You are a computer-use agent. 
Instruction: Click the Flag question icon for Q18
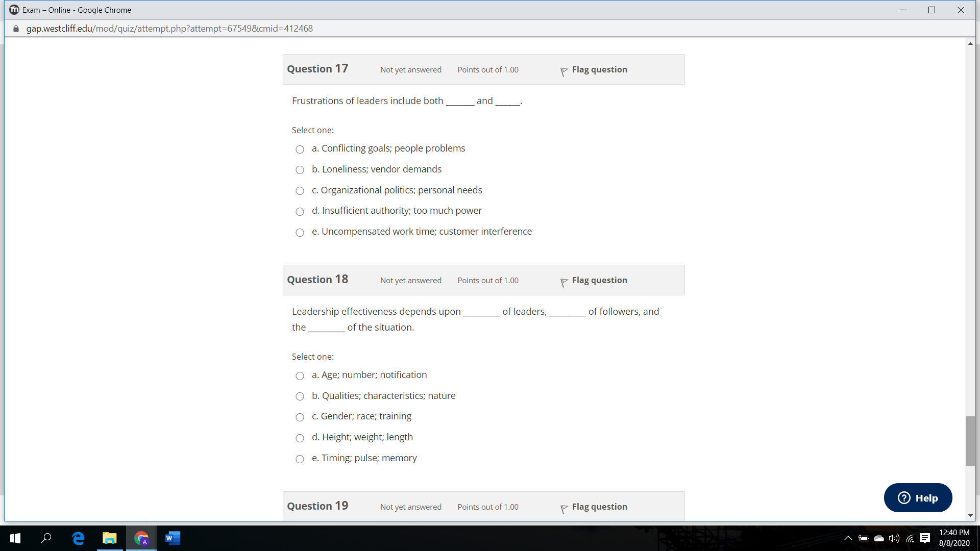coord(564,281)
